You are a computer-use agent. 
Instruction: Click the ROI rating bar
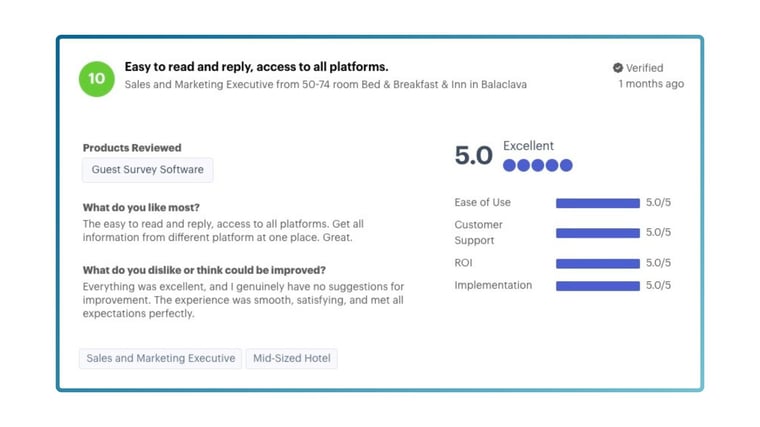point(598,264)
